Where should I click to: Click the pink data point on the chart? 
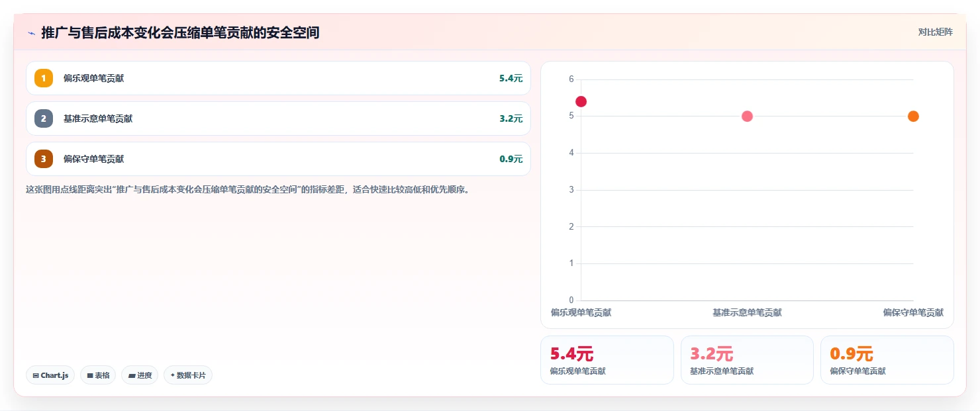coord(747,116)
